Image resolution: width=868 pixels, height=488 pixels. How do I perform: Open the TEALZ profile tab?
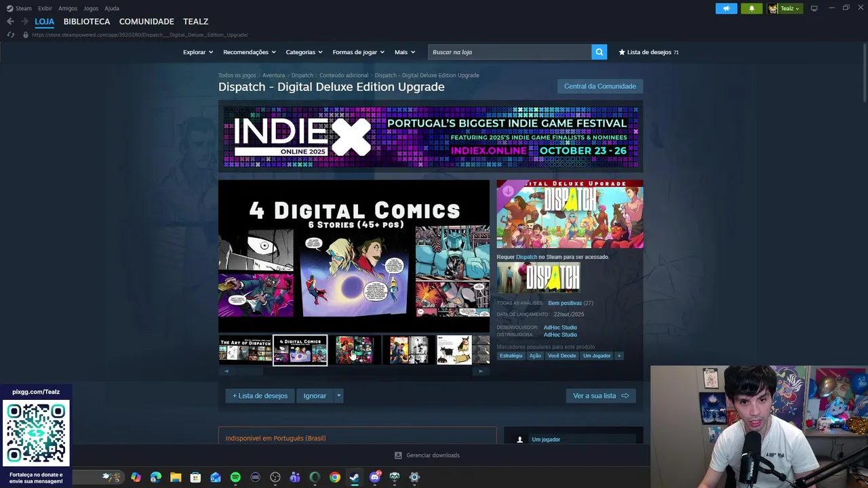click(195, 22)
